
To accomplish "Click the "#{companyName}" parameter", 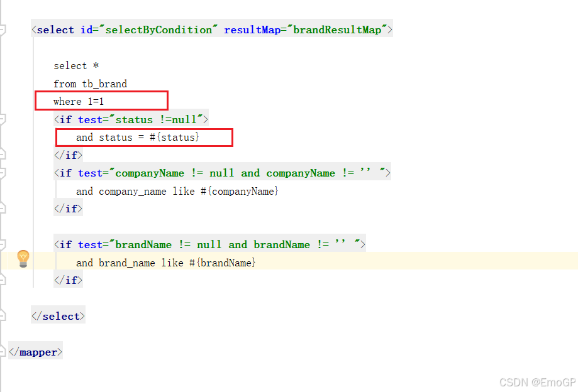I will [239, 192].
